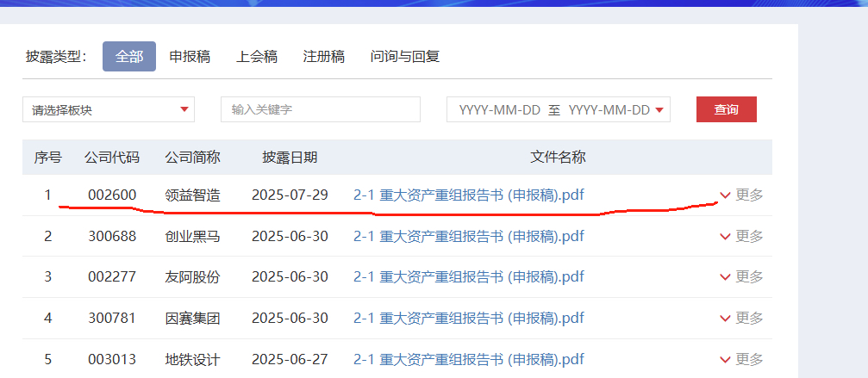Click serial number 4 of 因赛集团 row
868x378 pixels.
(48, 319)
